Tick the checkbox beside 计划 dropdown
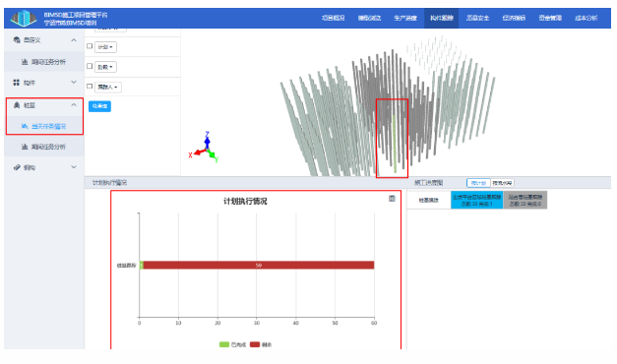Viewport: 617px width, 364px height. pyautogui.click(x=90, y=46)
